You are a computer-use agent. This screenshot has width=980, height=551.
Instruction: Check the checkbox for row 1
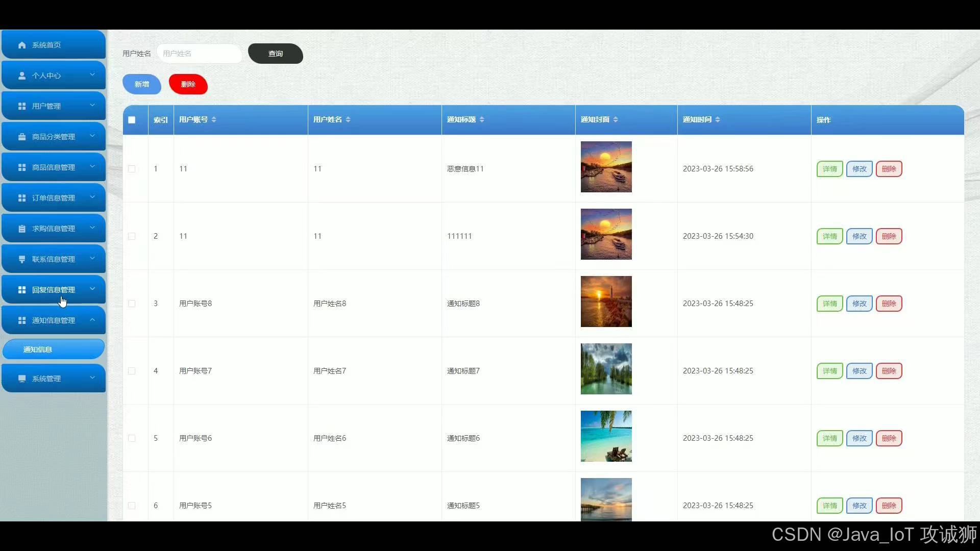pos(132,169)
